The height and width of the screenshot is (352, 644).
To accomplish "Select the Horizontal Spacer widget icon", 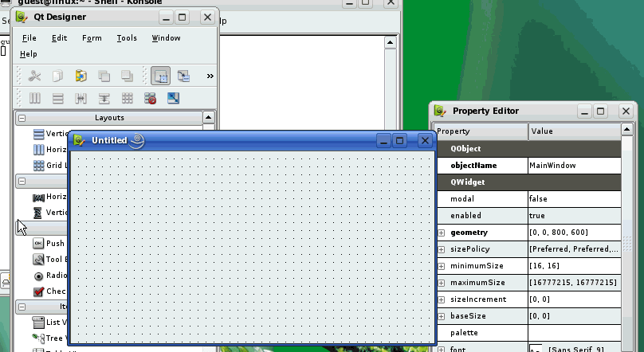I will pyautogui.click(x=38, y=197).
